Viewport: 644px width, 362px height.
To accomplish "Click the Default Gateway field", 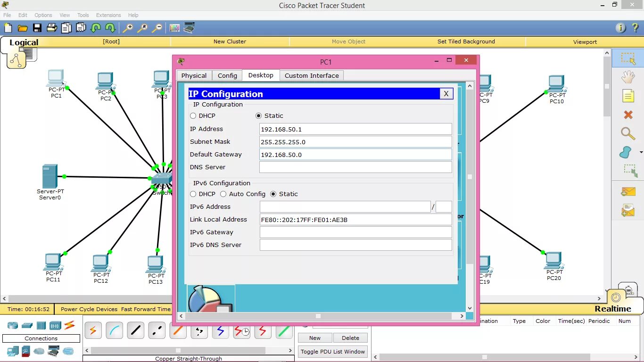I will [x=355, y=155].
